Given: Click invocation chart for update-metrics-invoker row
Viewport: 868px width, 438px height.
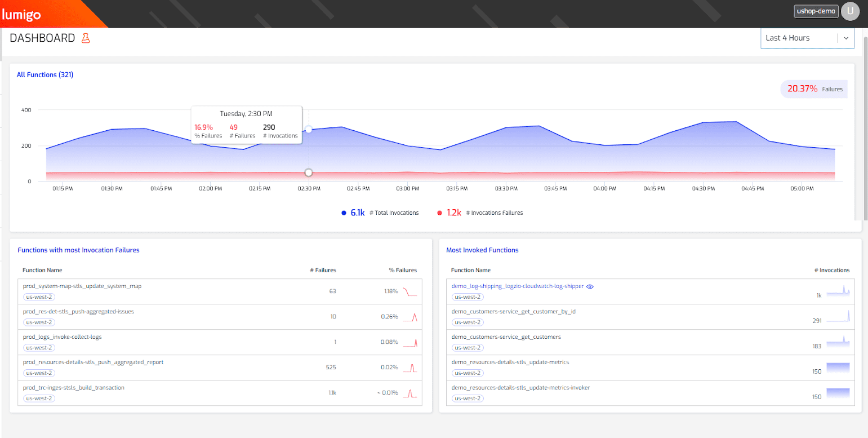Looking at the screenshot, I should point(838,393).
